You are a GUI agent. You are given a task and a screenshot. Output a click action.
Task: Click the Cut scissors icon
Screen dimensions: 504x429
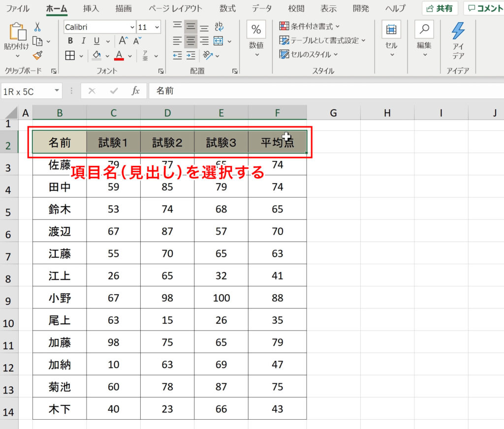pos(37,27)
